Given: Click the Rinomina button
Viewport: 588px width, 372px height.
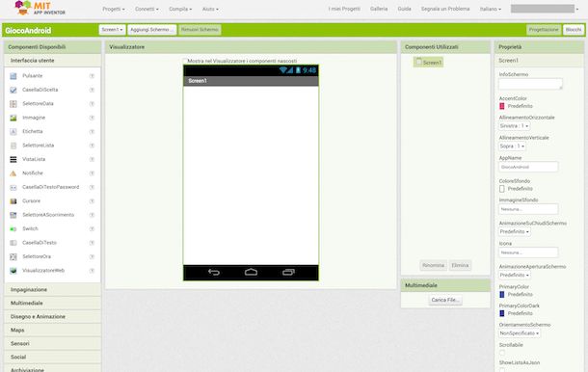Looking at the screenshot, I should pyautogui.click(x=433, y=265).
